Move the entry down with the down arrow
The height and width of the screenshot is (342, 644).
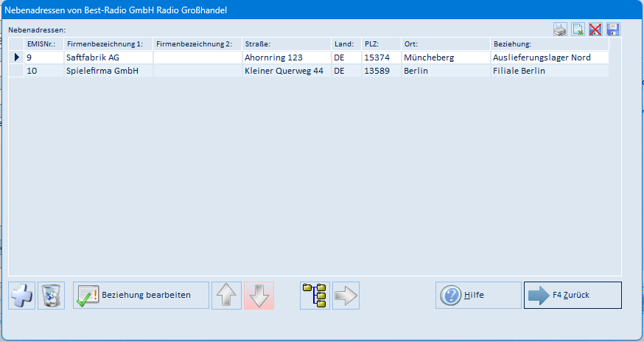pos(259,295)
